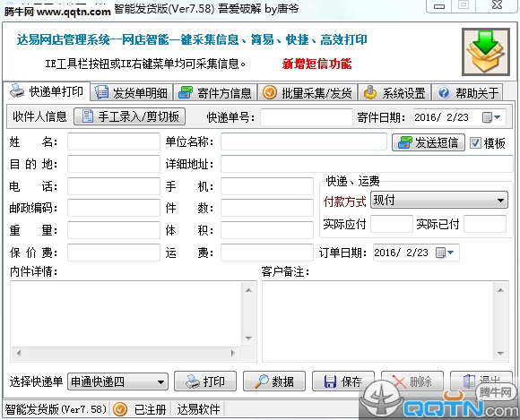Click the 保价费 input field

click(114, 253)
